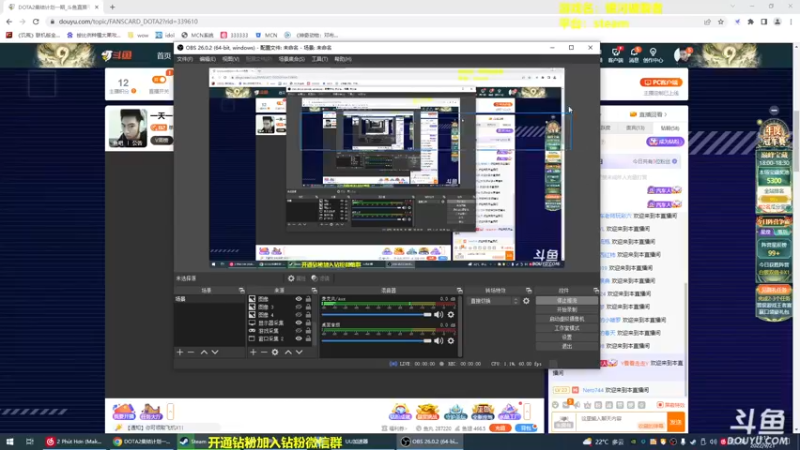Toggle visibility of first 图像 source
Screen dimensions: 800x450
[298, 299]
